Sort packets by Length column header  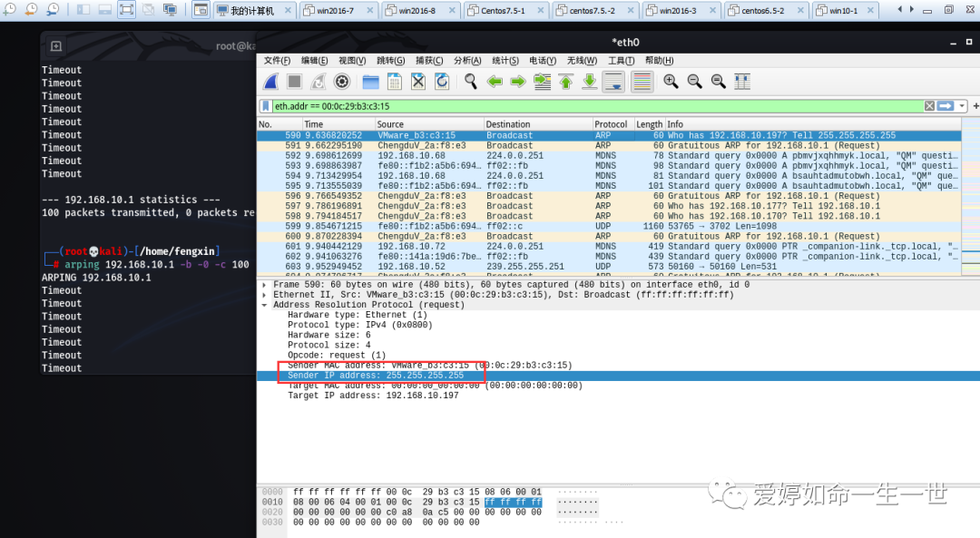pos(650,124)
